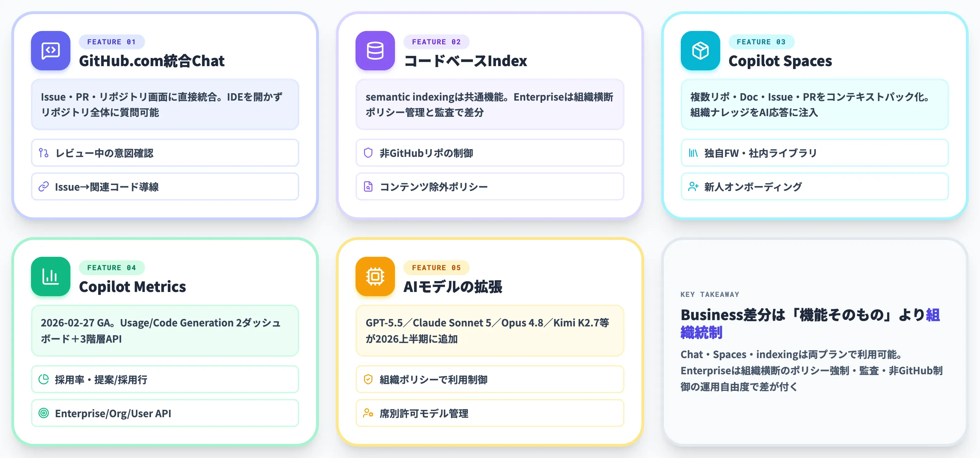Image resolution: width=980 pixels, height=458 pixels.
Task: Click the 組織ポリシーで利用制御 row text
Action: [433, 379]
